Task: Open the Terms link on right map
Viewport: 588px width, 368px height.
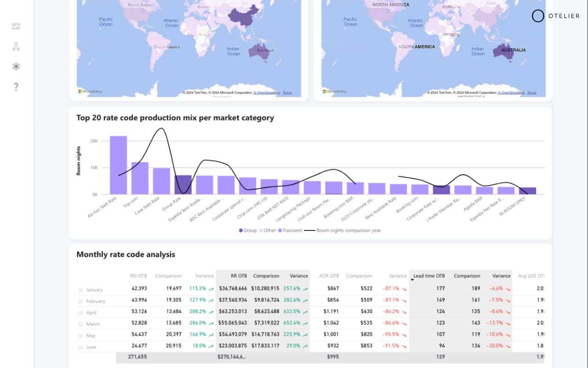Action: click(x=531, y=92)
